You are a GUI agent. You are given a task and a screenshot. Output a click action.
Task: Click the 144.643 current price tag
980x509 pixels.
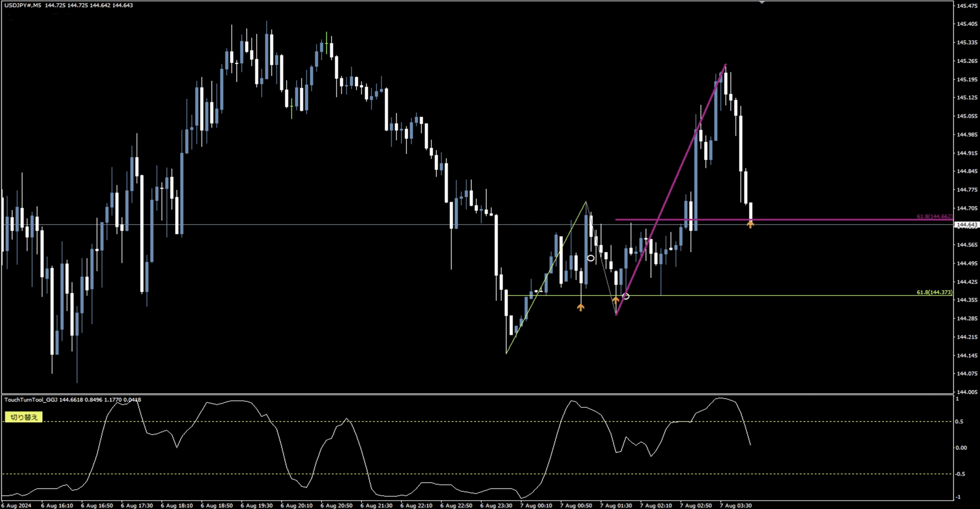click(966, 225)
